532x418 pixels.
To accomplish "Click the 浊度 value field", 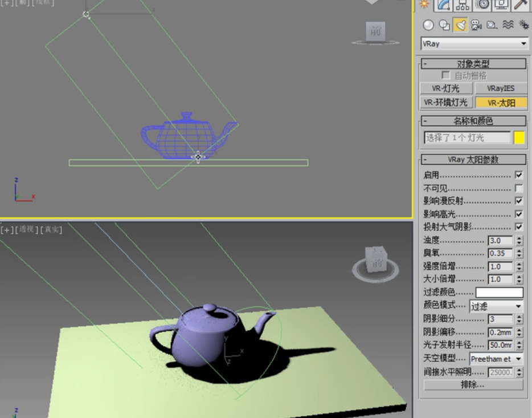I will coord(500,241).
